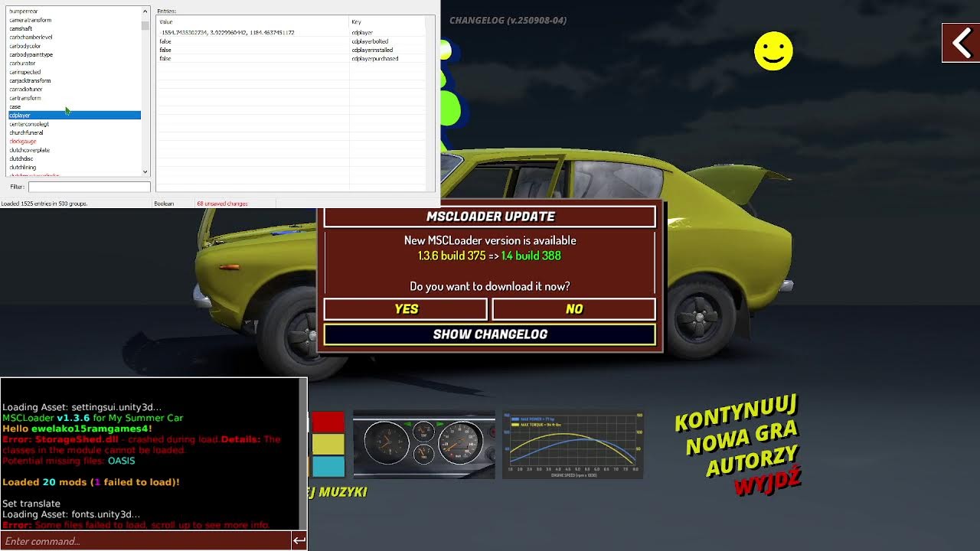Select the clutchlining group

pyautogui.click(x=23, y=167)
